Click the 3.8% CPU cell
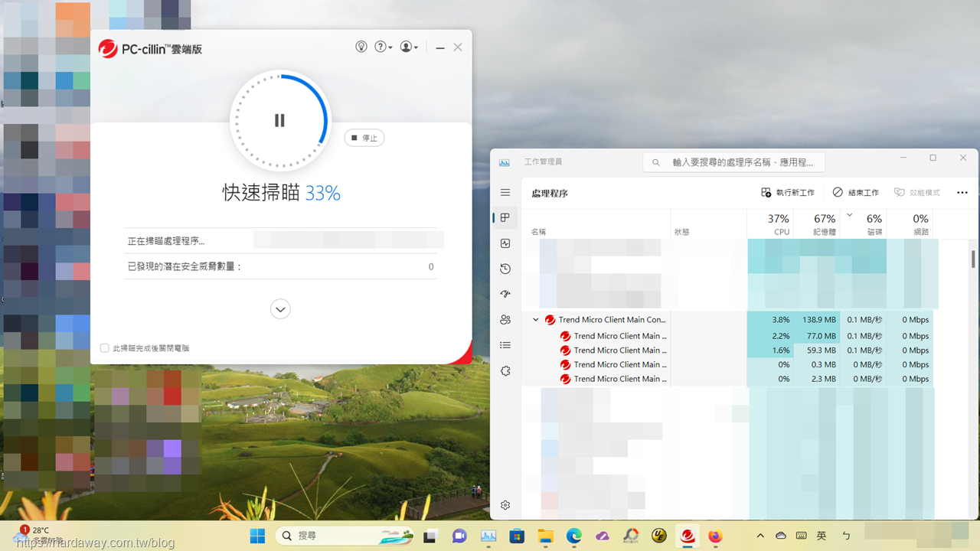980x551 pixels. click(x=770, y=320)
